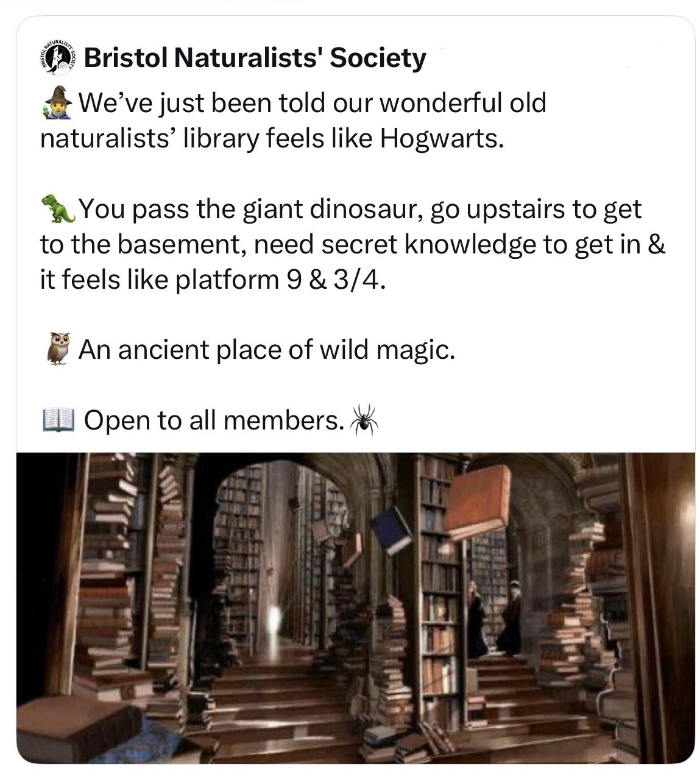Click the open book emoji
The height and width of the screenshot is (781, 700).
click(x=58, y=420)
